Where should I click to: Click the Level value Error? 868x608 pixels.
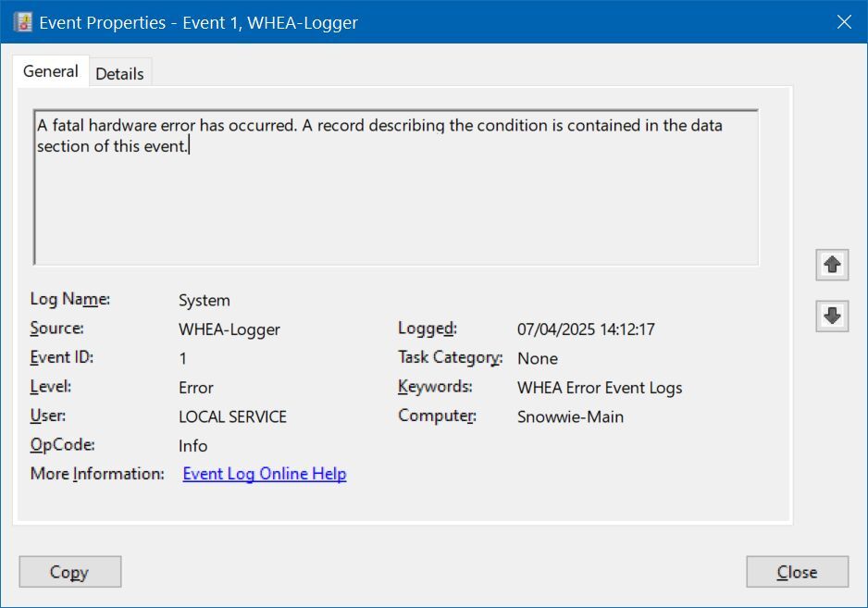coord(196,388)
